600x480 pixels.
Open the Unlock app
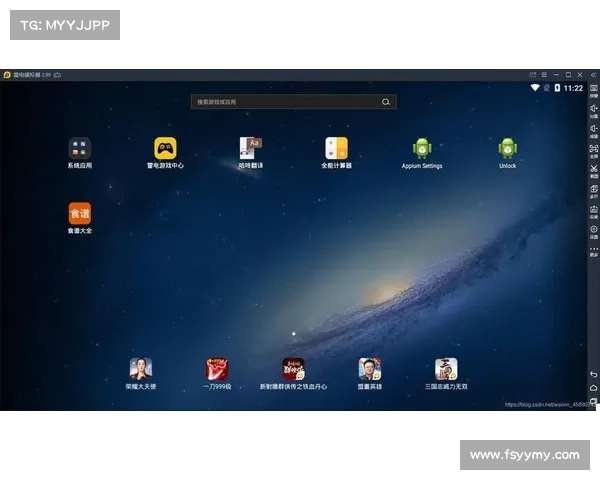(x=508, y=149)
